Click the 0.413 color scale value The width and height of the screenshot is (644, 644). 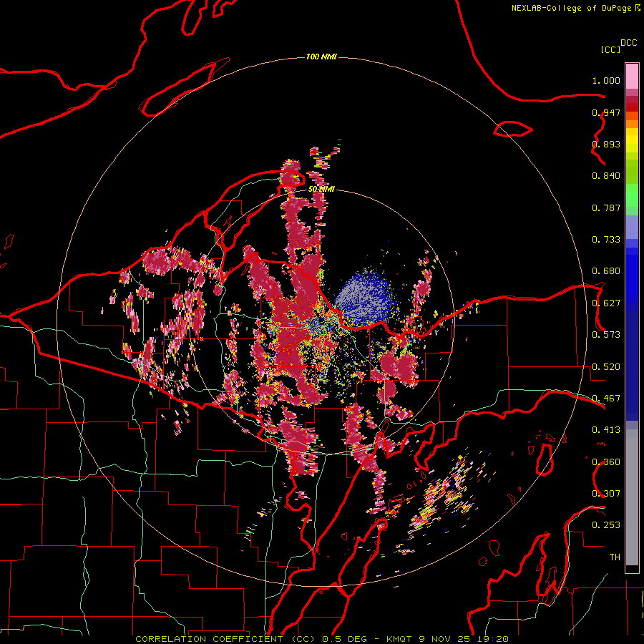click(606, 430)
